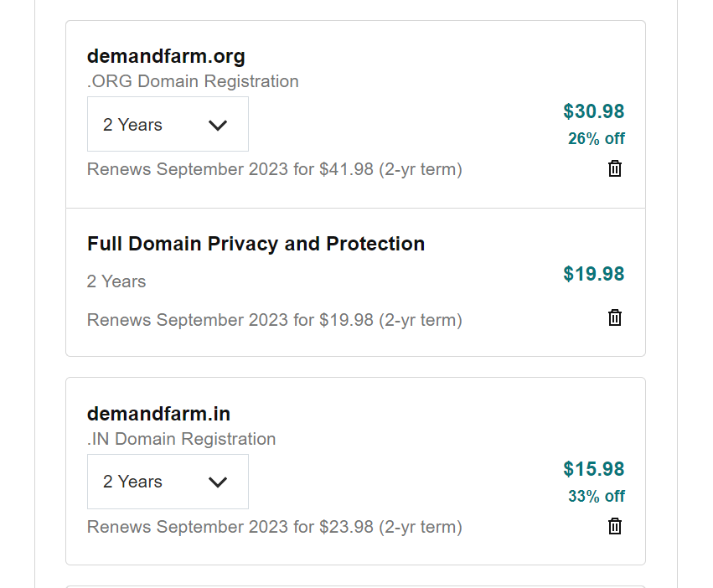Click the Full Domain Privacy and Protection title
This screenshot has height=588, width=713.
coord(256,245)
